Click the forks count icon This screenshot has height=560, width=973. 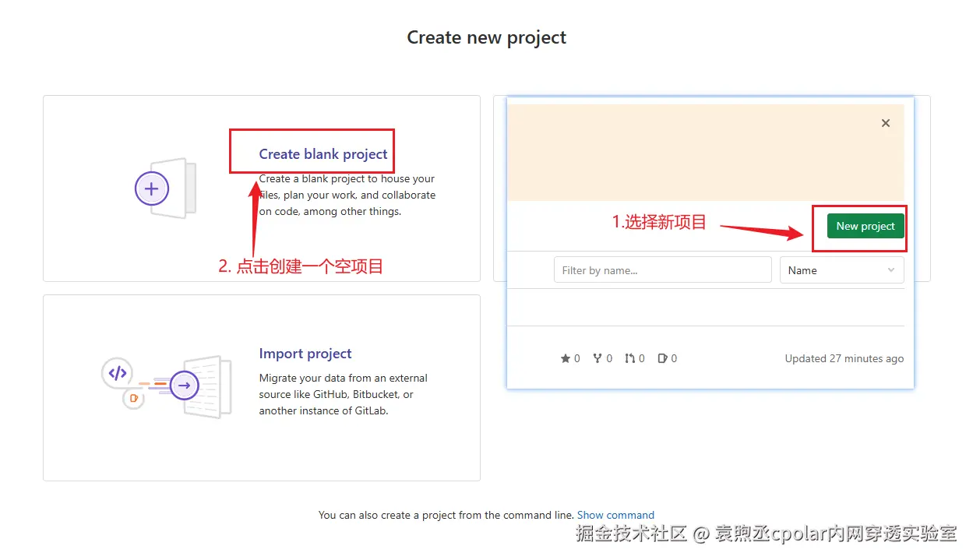[x=598, y=358]
